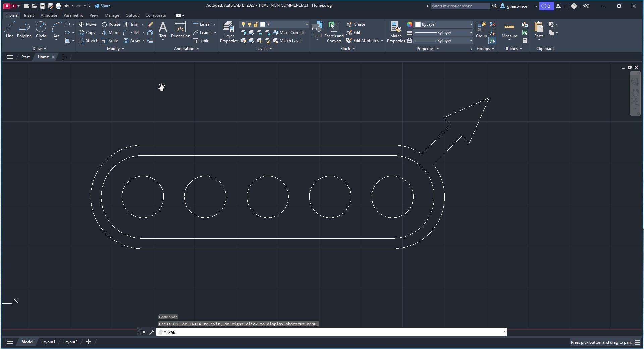Expand the Annotation panel
644x349 pixels.
(x=186, y=49)
